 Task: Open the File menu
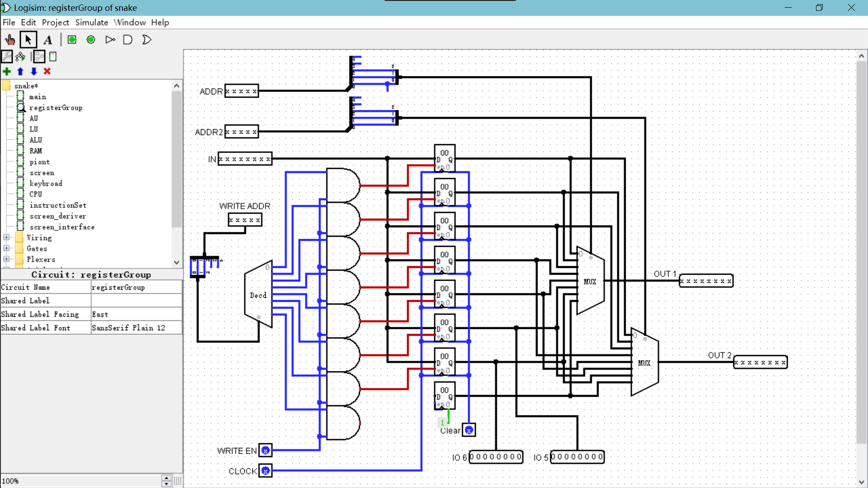(9, 22)
